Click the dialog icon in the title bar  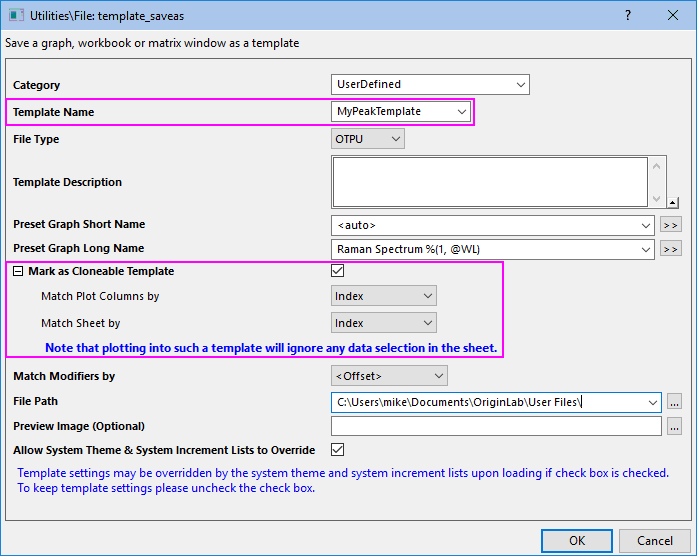(x=17, y=16)
